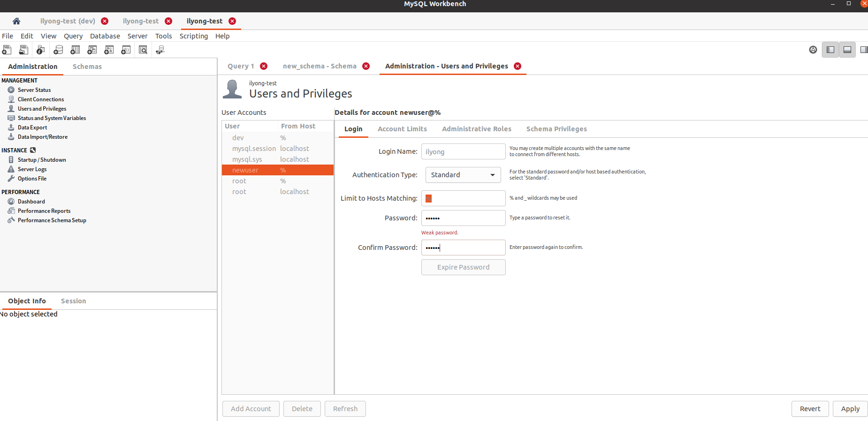Focus the Password field
Image resolution: width=868 pixels, height=421 pixels.
(464, 218)
